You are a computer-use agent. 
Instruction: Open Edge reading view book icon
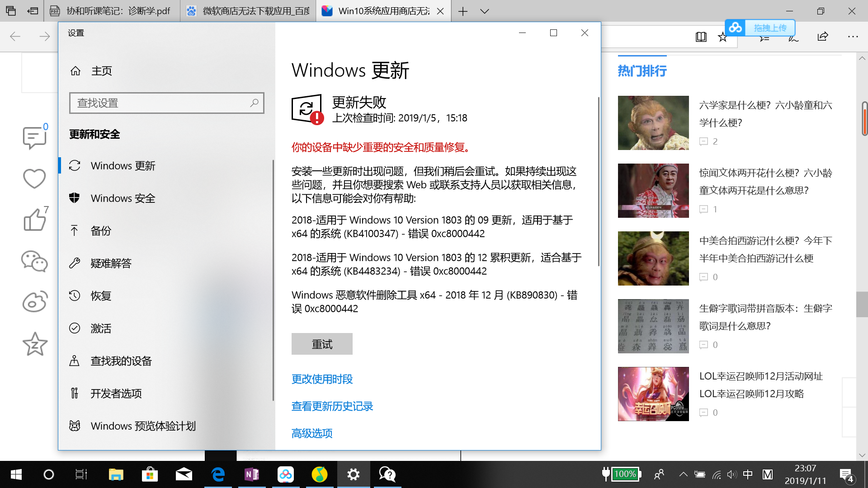(701, 37)
